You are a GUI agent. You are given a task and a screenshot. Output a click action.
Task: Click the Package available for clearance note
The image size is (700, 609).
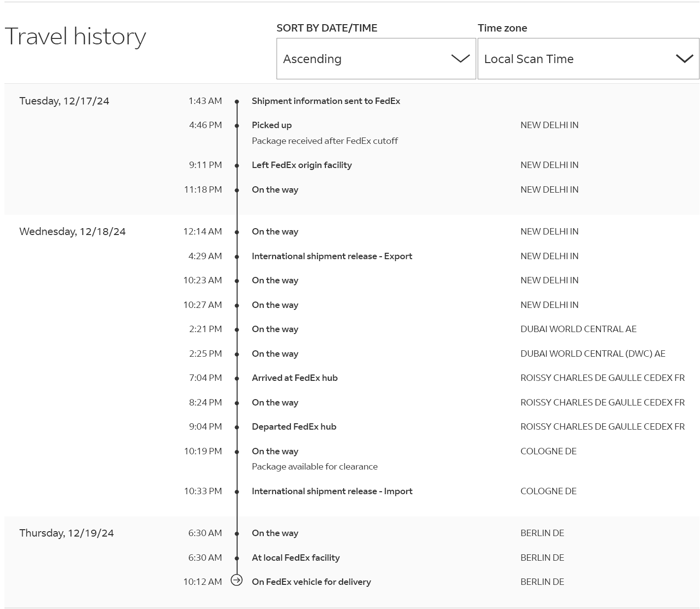pos(315,467)
